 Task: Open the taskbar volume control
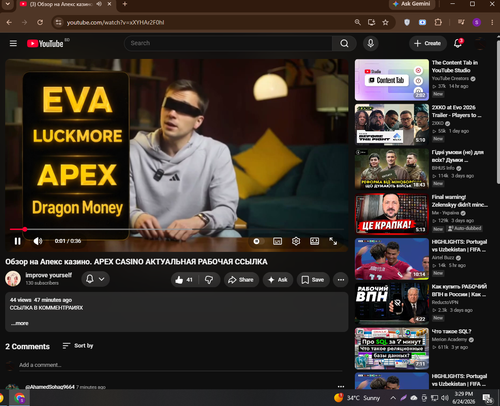point(445,398)
